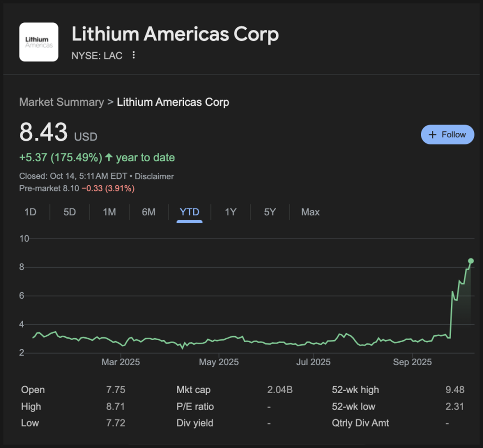483x448 pixels.
Task: Click the Lithium Americas logo thumbnail
Action: [x=38, y=42]
